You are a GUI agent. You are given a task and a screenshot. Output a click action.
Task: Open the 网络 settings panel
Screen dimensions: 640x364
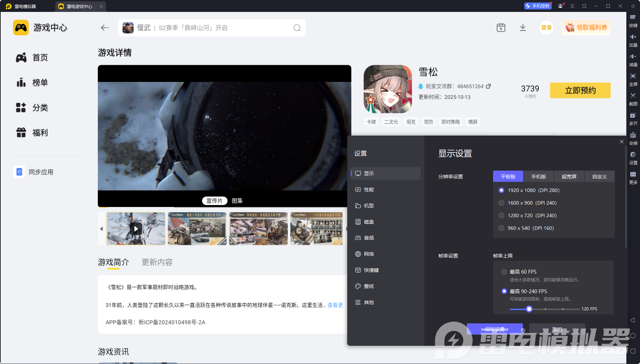[x=369, y=254]
